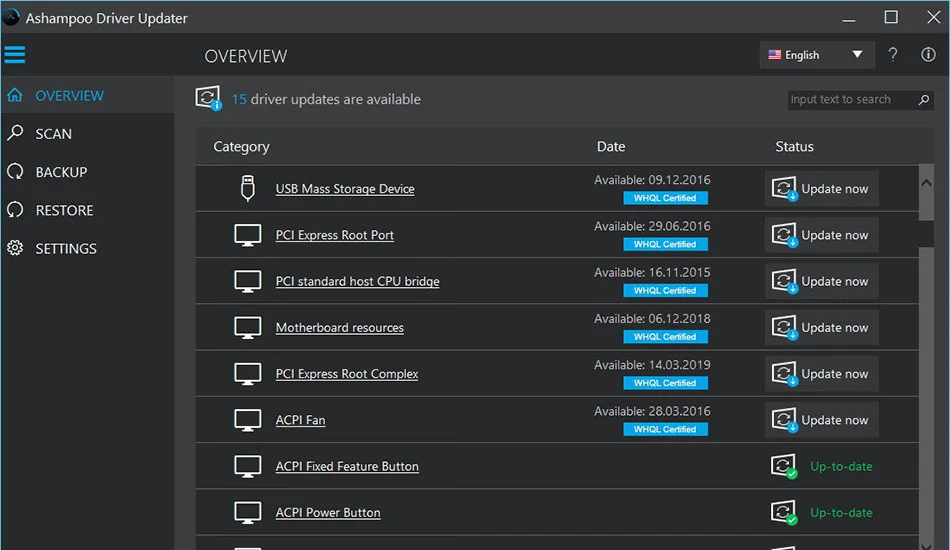This screenshot has width=950, height=550.
Task: Open the English language dropdown
Action: pos(817,55)
